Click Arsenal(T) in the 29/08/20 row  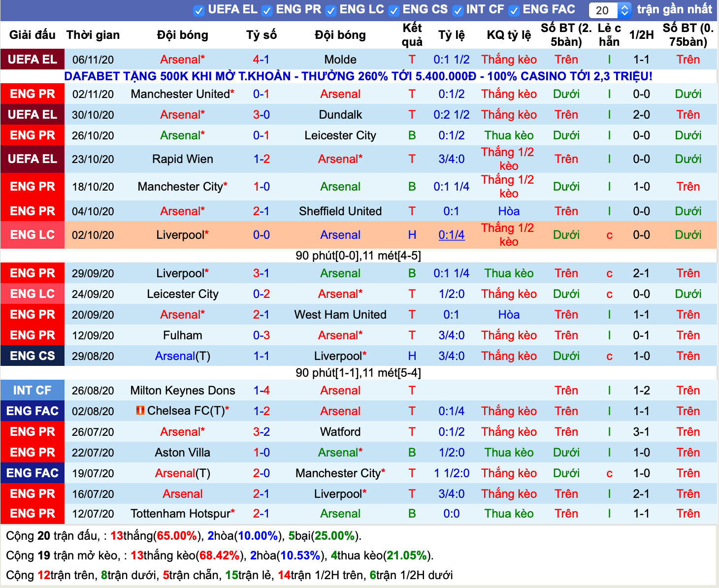pyautogui.click(x=183, y=356)
